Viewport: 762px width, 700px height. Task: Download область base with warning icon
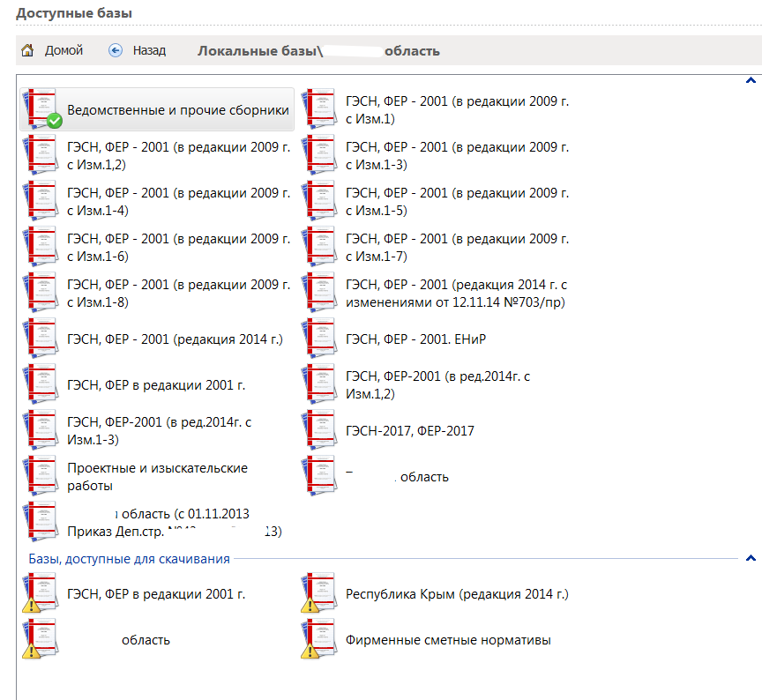(41, 639)
